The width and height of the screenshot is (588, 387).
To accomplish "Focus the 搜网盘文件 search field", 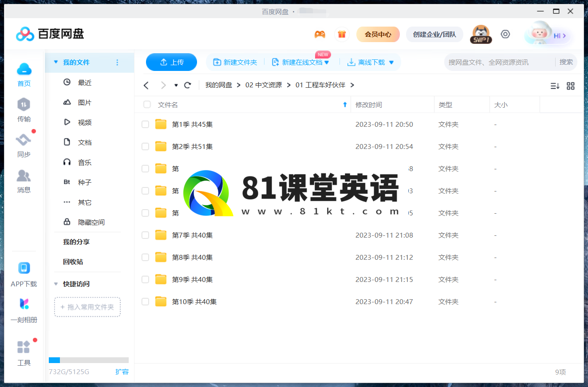I will (x=499, y=62).
